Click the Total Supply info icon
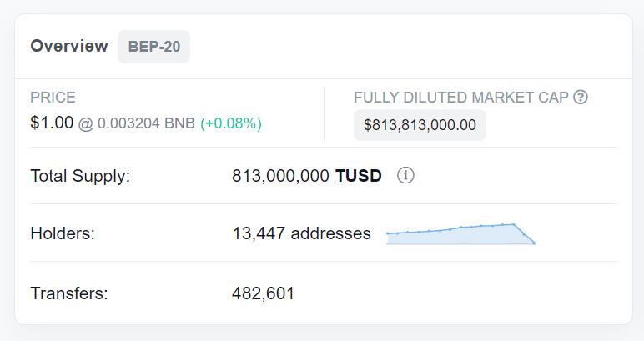This screenshot has width=644, height=341. (x=405, y=175)
